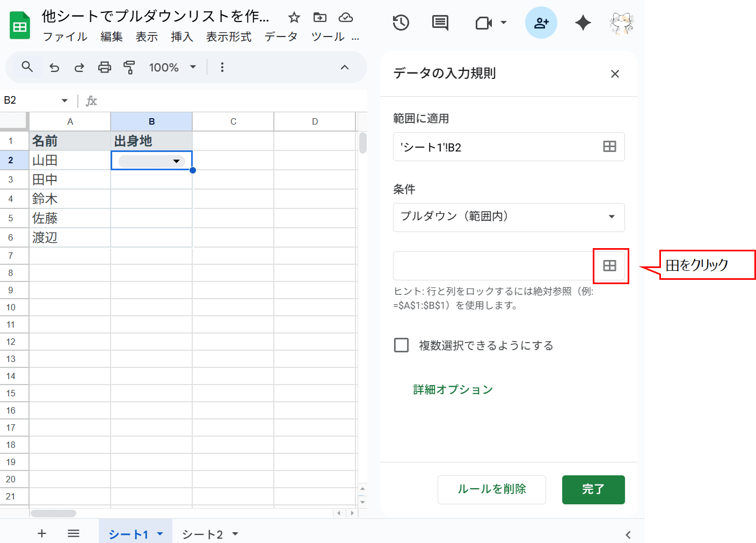Select the paint format tool icon
Image resolution: width=756 pixels, height=543 pixels.
point(129,67)
